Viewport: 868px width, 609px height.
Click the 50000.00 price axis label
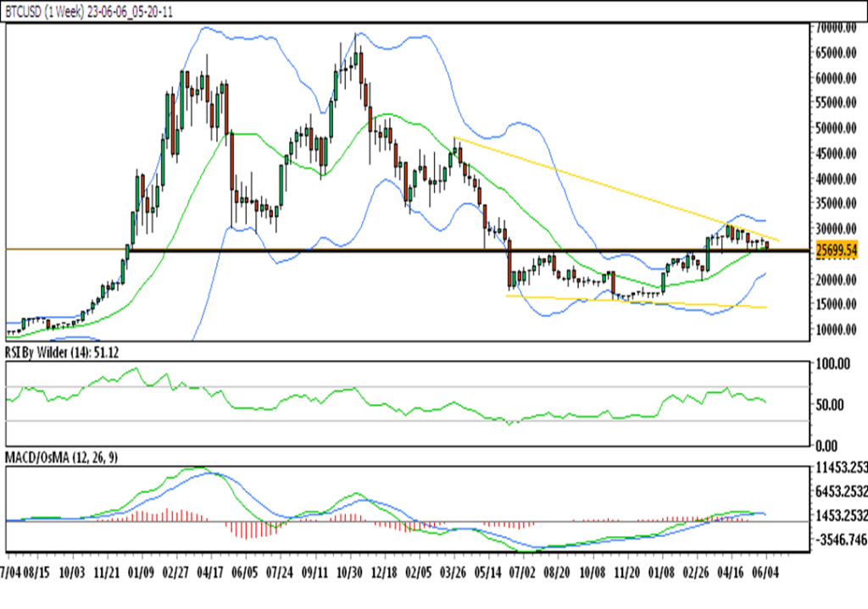[x=836, y=129]
